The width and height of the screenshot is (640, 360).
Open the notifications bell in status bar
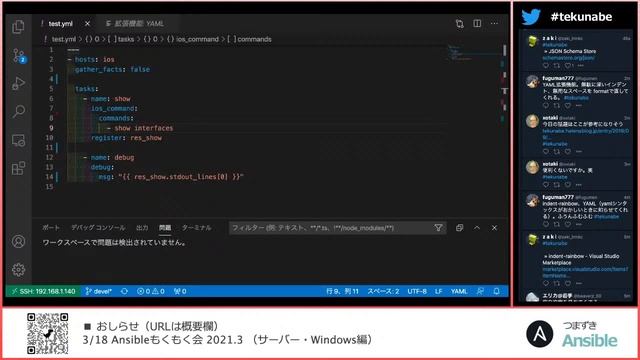coord(496,291)
